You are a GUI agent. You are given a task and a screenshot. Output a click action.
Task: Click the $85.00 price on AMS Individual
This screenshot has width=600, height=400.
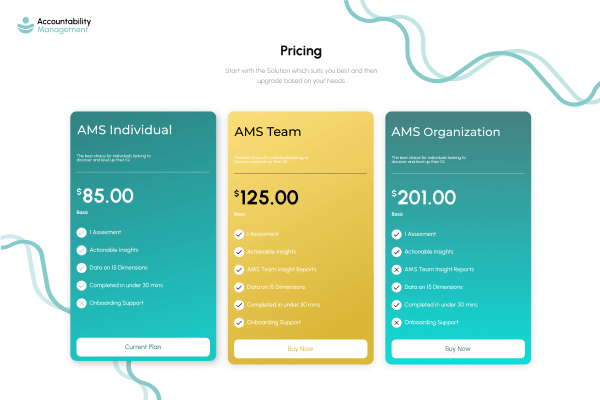[x=105, y=195]
